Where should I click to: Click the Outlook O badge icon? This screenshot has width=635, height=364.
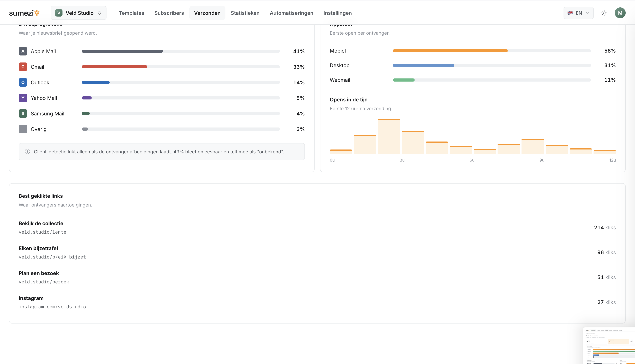[23, 82]
